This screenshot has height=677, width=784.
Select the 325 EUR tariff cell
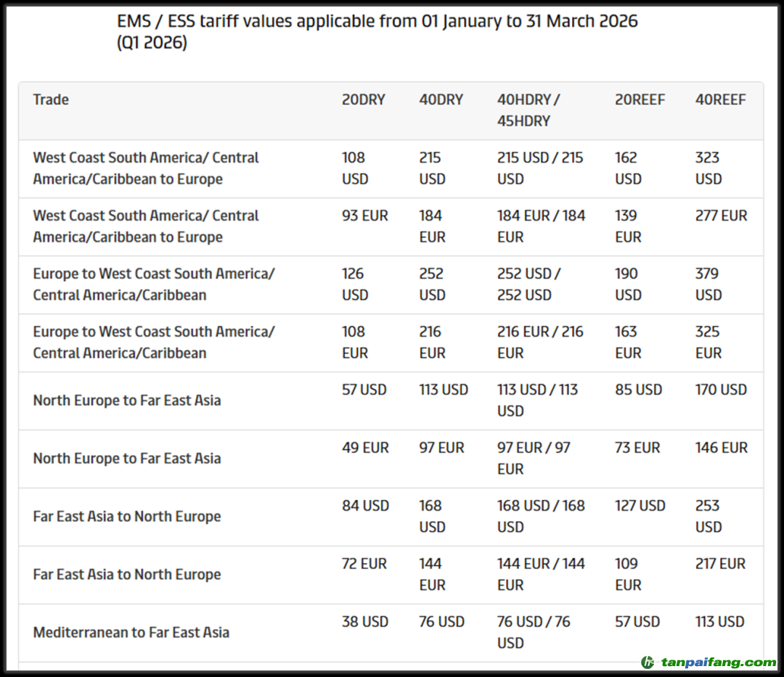(x=708, y=342)
